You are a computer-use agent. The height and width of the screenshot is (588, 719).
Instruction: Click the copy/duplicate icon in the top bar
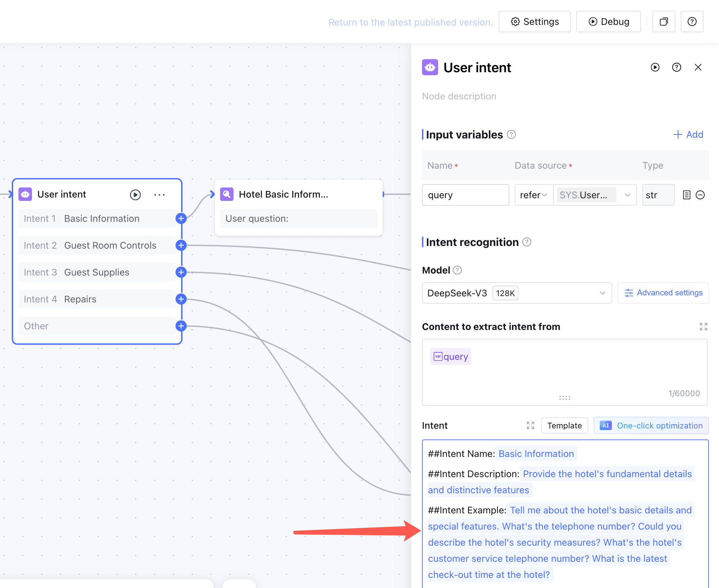(x=664, y=22)
